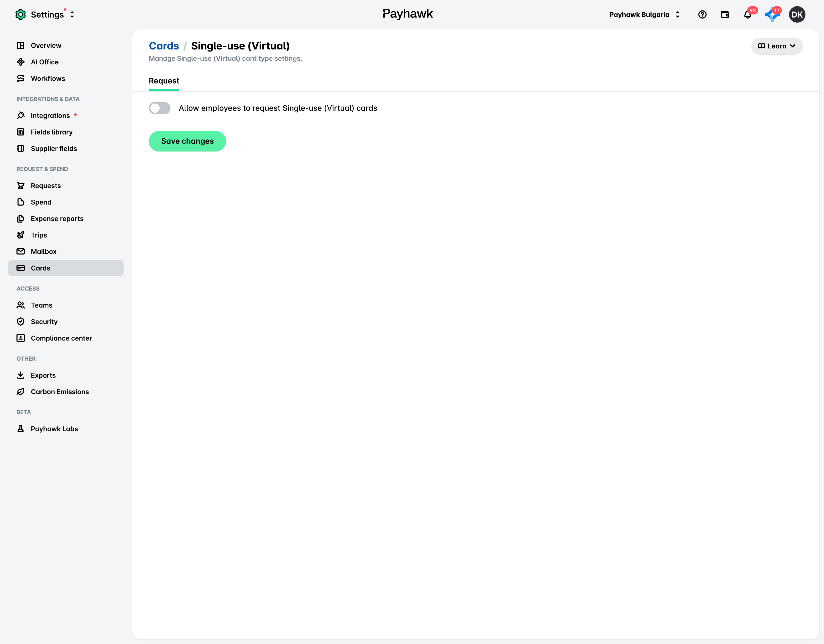824x644 pixels.
Task: Expand the Settings section switcher
Action: point(72,14)
